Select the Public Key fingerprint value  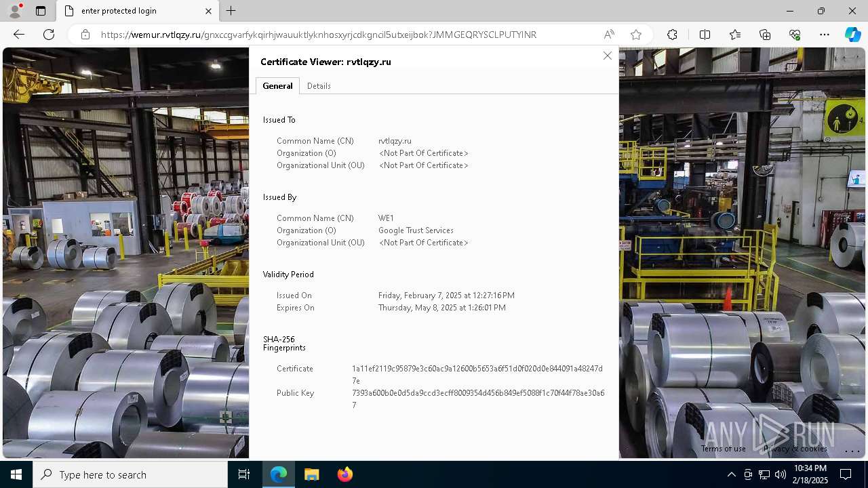point(478,399)
